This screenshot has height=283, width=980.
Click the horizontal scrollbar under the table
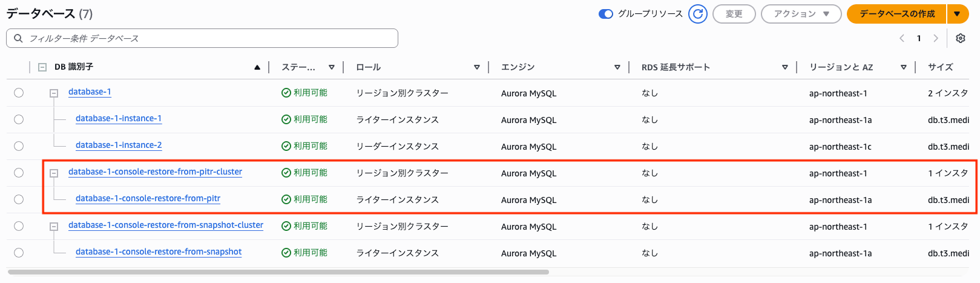(278, 272)
